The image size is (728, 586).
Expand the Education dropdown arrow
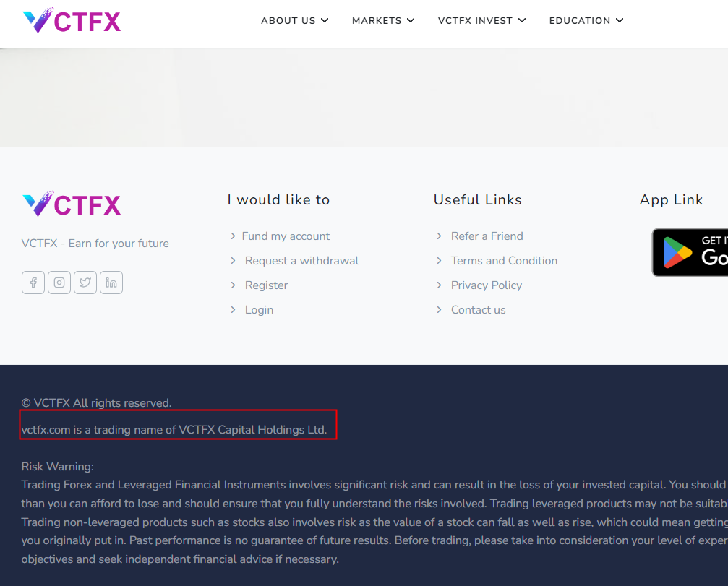pyautogui.click(x=620, y=20)
